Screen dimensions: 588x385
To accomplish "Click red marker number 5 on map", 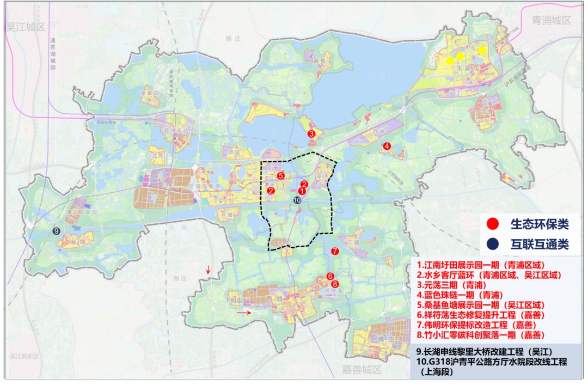I will pos(280,175).
